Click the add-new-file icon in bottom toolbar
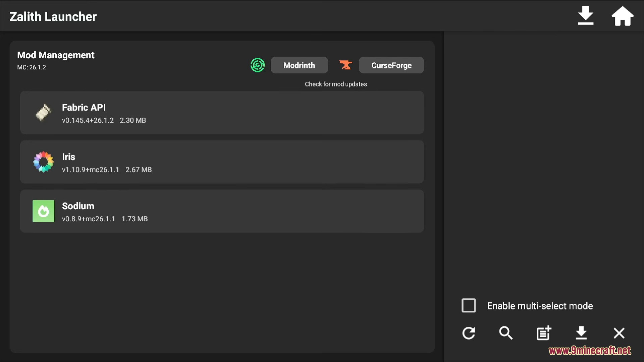This screenshot has height=362, width=644. [543, 333]
